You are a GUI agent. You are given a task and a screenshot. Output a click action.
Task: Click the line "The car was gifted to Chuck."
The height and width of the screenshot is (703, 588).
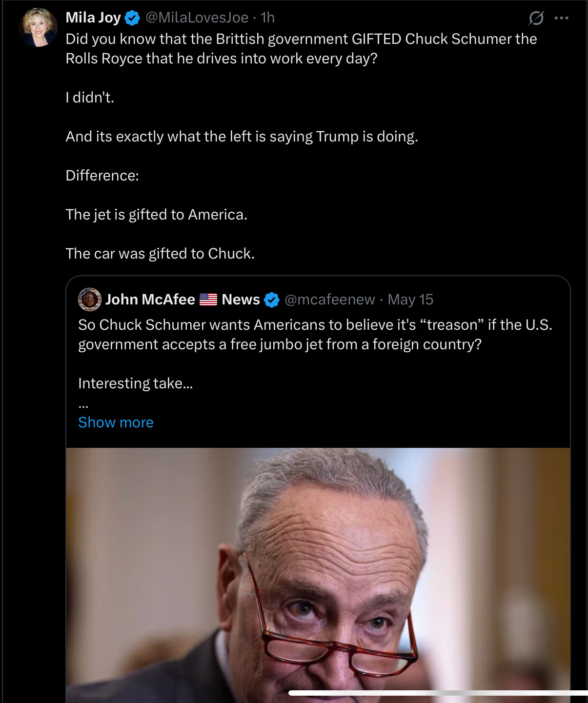point(160,254)
